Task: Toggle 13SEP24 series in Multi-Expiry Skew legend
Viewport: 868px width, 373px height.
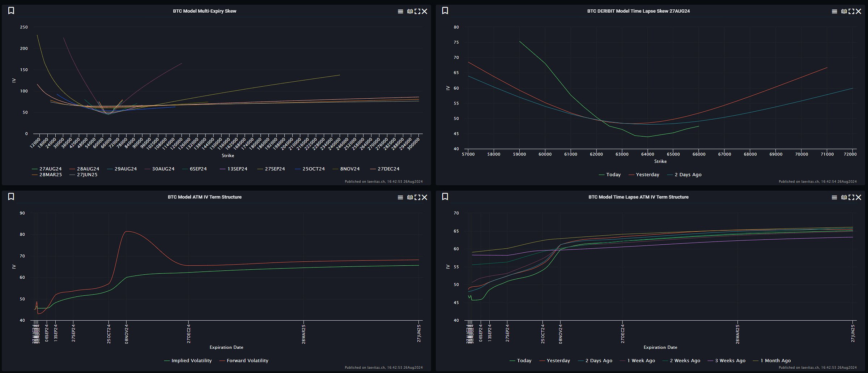Action: coord(234,169)
